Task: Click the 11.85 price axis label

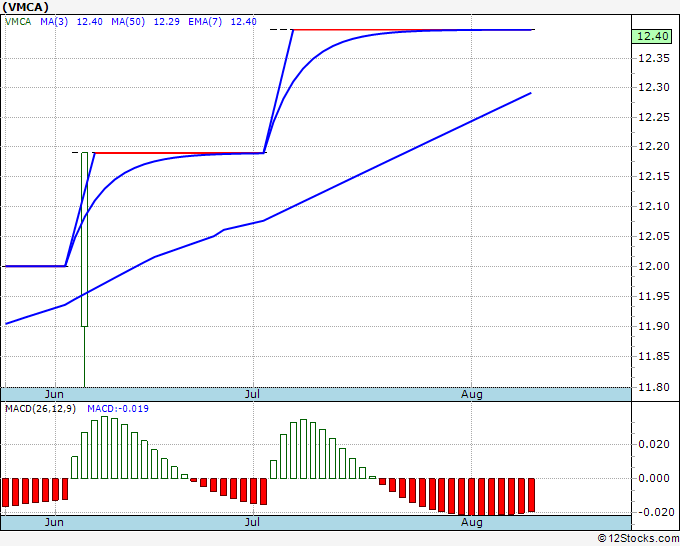Action: 654,357
